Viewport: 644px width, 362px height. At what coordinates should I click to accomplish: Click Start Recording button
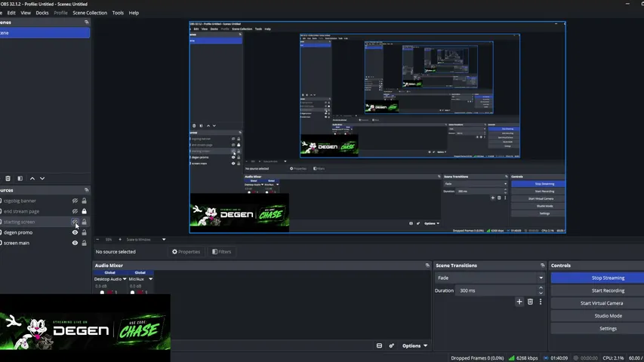(x=598, y=290)
